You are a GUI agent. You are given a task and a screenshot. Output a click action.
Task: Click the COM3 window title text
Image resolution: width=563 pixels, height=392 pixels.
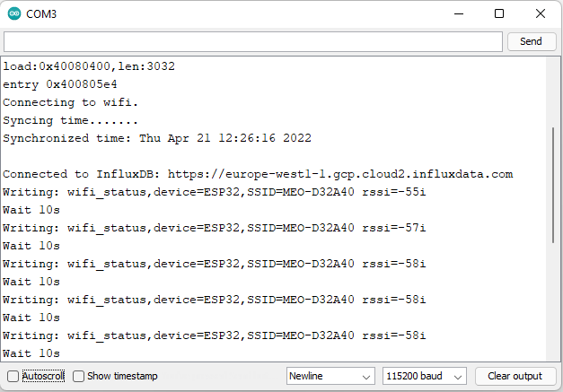pyautogui.click(x=41, y=14)
